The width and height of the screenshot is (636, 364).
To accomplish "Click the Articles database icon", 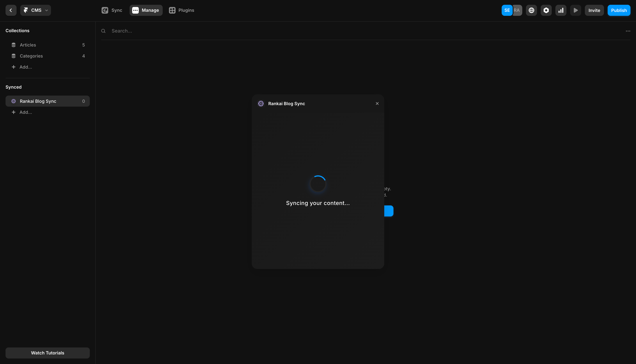I will [x=13, y=45].
